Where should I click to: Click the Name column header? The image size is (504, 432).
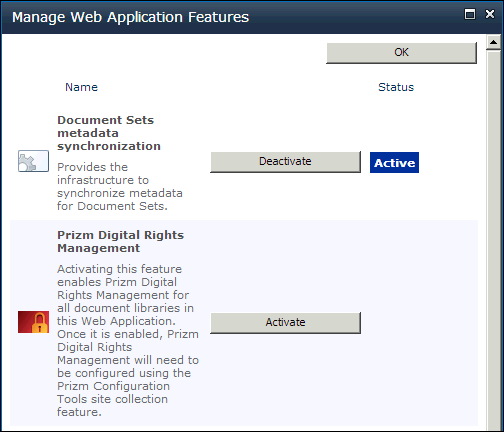[x=81, y=87]
